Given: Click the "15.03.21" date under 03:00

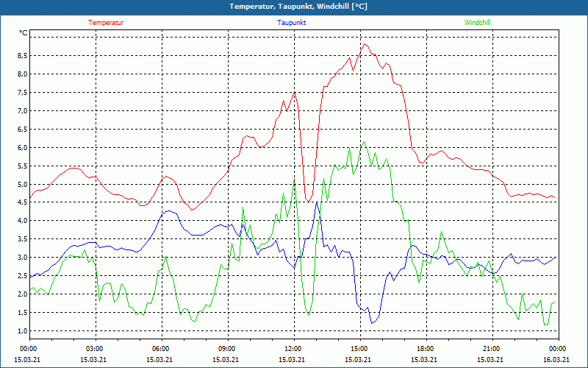Looking at the screenshot, I should pyautogui.click(x=93, y=359).
